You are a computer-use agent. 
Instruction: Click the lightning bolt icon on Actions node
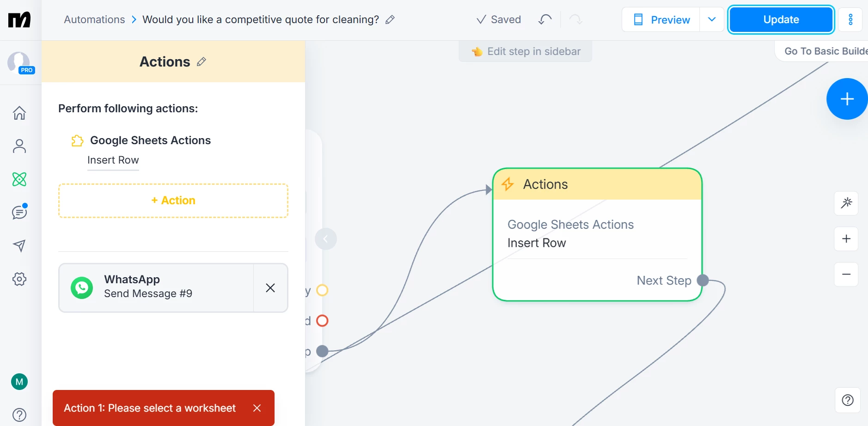pos(507,184)
